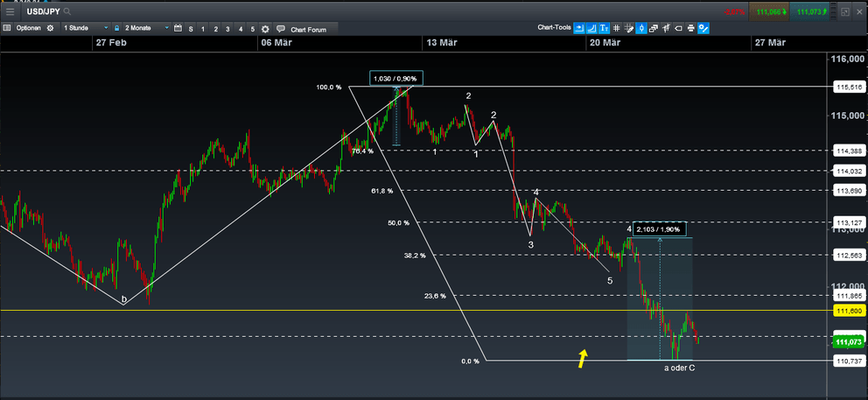The height and width of the screenshot is (400, 868).
Task: Select the 2,103 / 1,90% measurement box
Action: click(661, 229)
